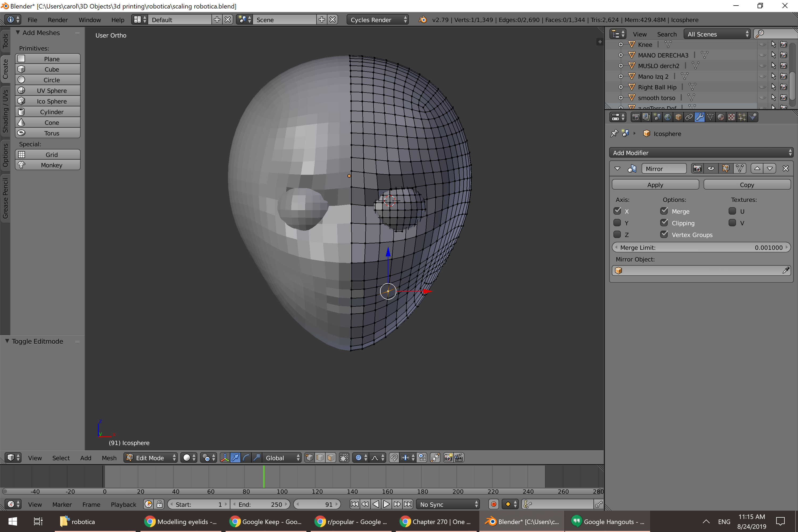Open the Object properties cube tab
798x532 pixels.
click(678, 117)
